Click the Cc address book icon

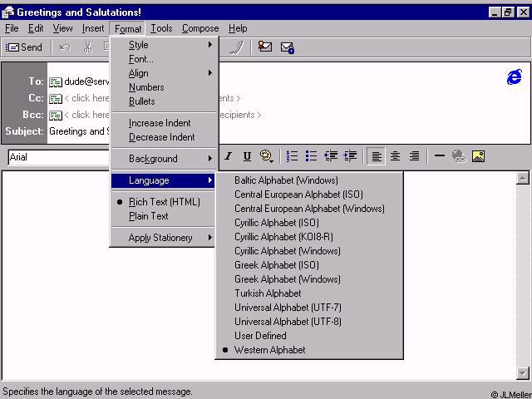(x=56, y=98)
